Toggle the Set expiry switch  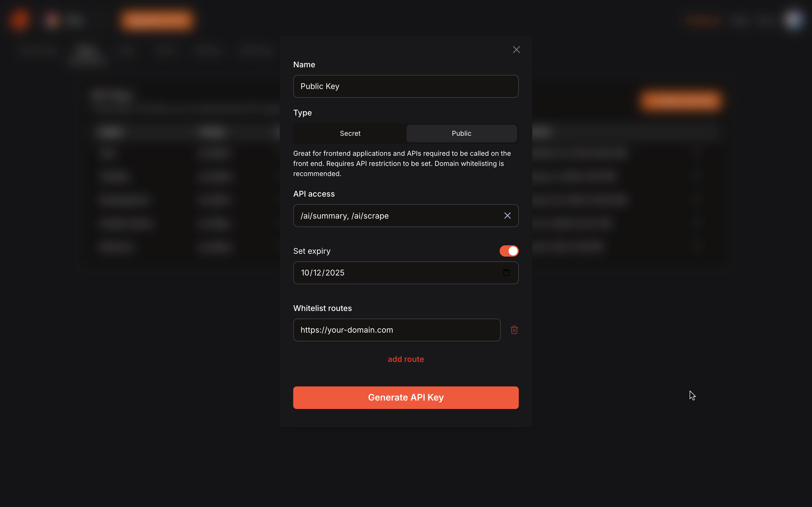pyautogui.click(x=508, y=251)
